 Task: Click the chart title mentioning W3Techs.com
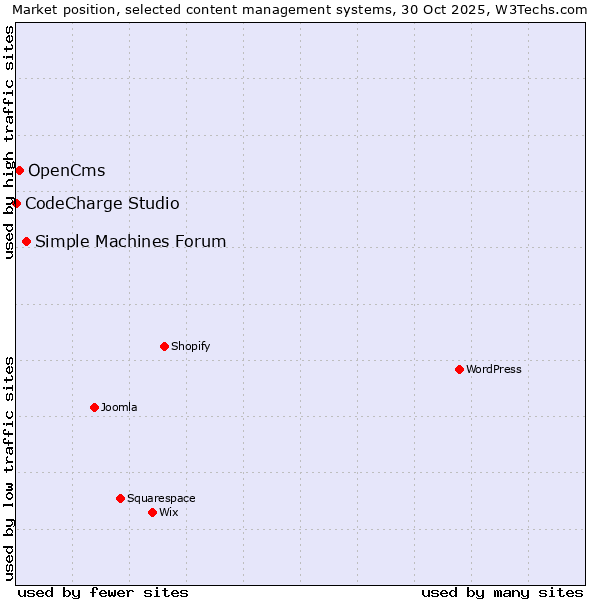pos(299,10)
